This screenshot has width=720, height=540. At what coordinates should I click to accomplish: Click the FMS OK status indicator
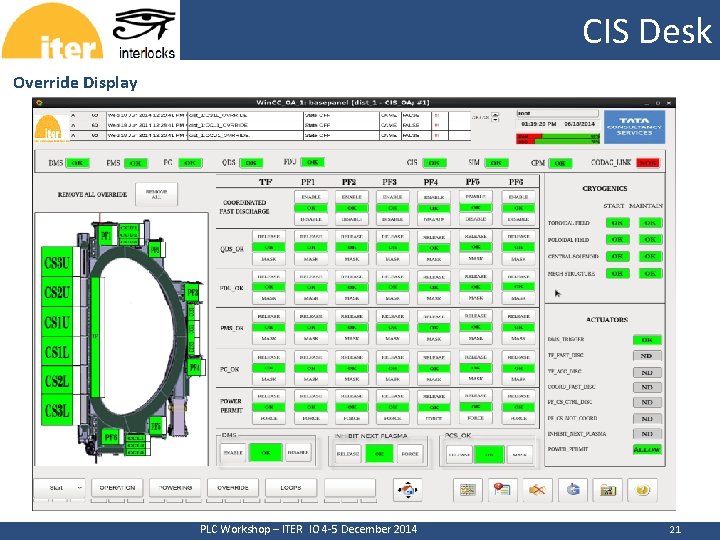tap(136, 163)
